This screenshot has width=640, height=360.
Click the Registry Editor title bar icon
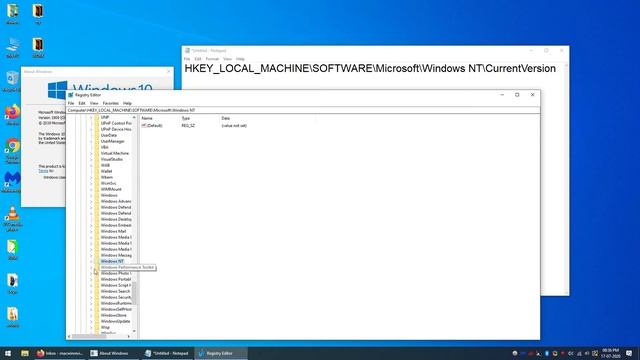tap(71, 95)
